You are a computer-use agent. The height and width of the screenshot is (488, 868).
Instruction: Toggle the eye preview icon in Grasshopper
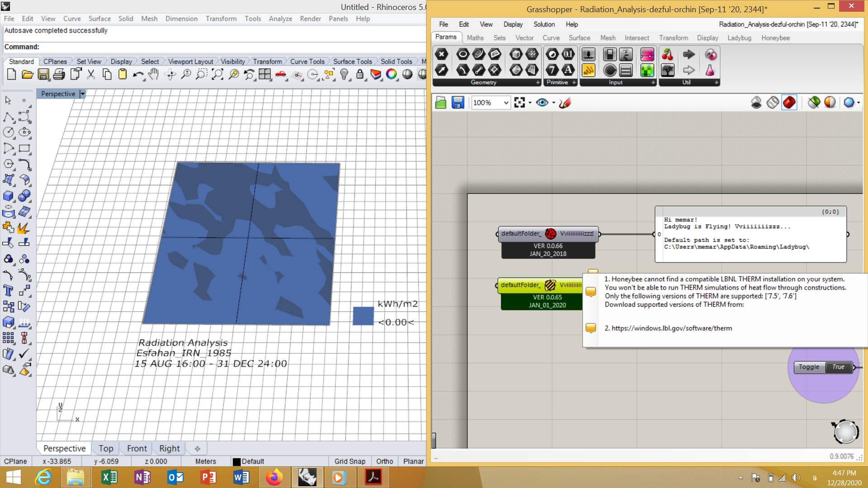[542, 103]
